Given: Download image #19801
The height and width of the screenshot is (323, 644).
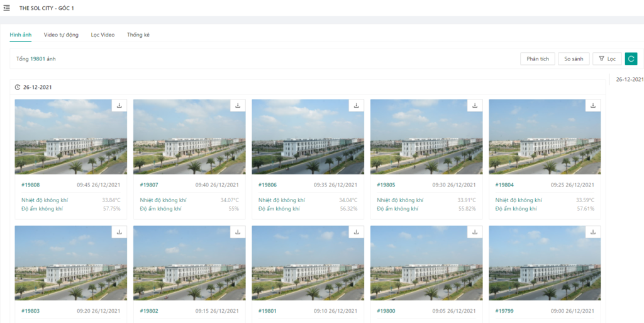Looking at the screenshot, I should point(357,232).
